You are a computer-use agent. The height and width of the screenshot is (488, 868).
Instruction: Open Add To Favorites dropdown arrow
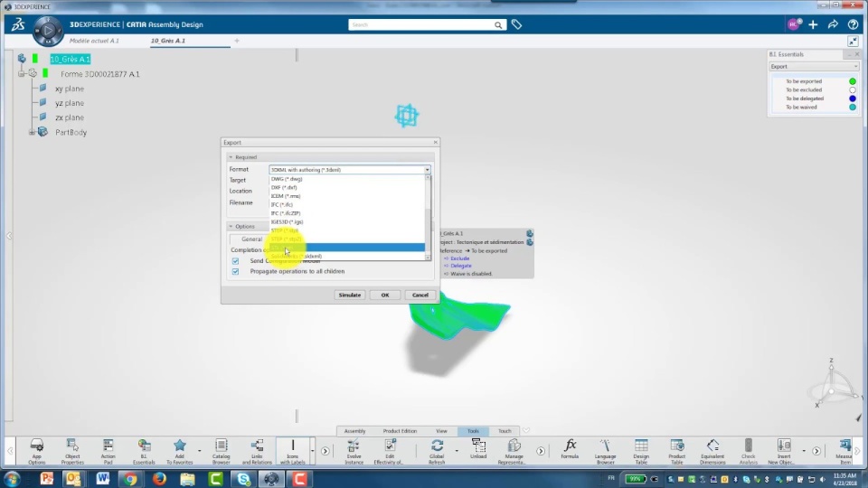coord(199,451)
